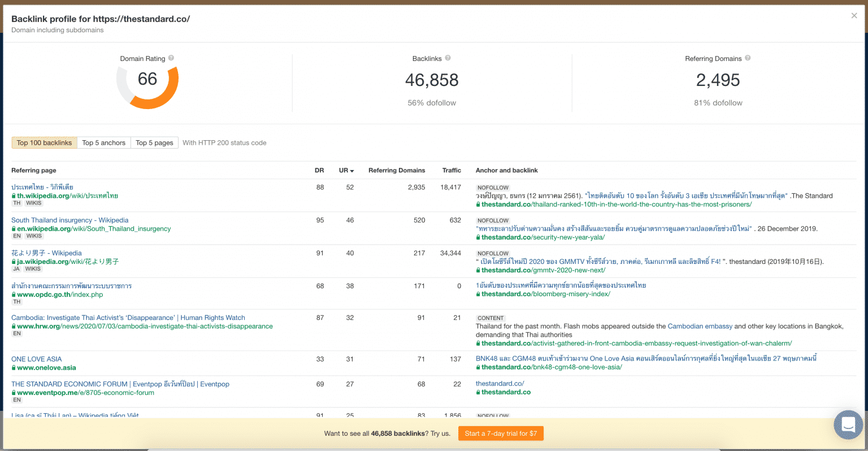Start the 7-day trial for $7
The image size is (868, 451).
coord(501,433)
